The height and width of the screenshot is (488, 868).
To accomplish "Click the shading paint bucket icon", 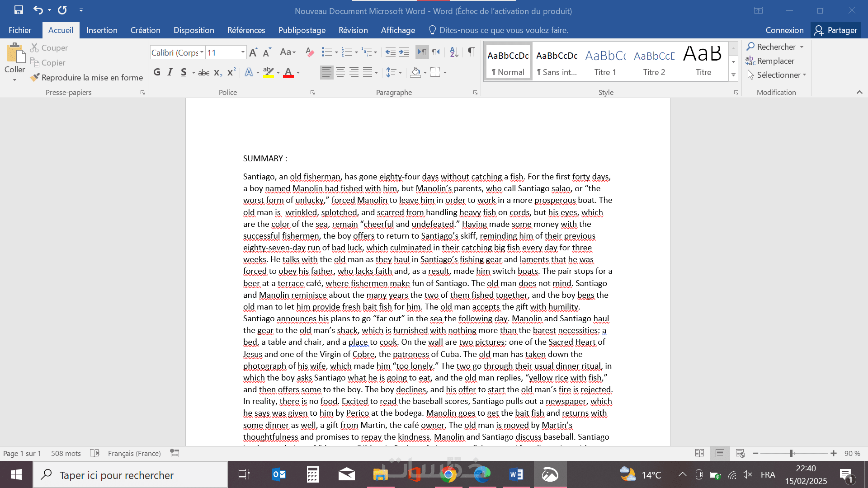I will pos(415,72).
